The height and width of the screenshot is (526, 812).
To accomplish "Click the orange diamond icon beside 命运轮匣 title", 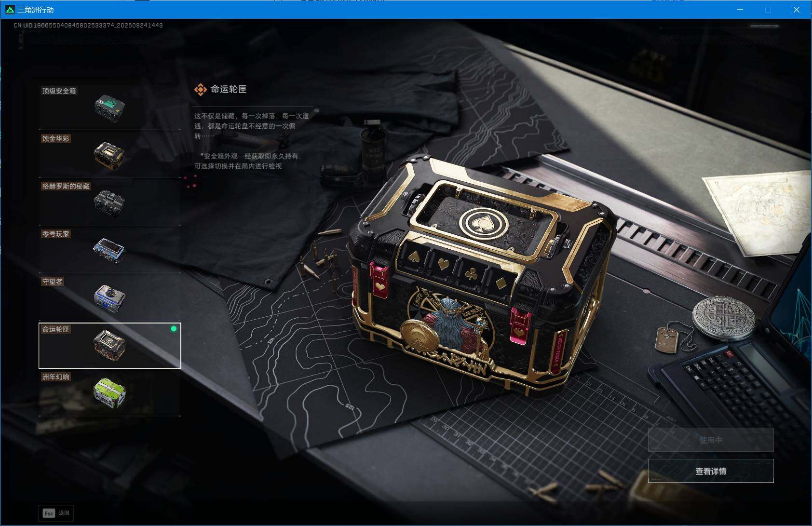I will click(200, 89).
